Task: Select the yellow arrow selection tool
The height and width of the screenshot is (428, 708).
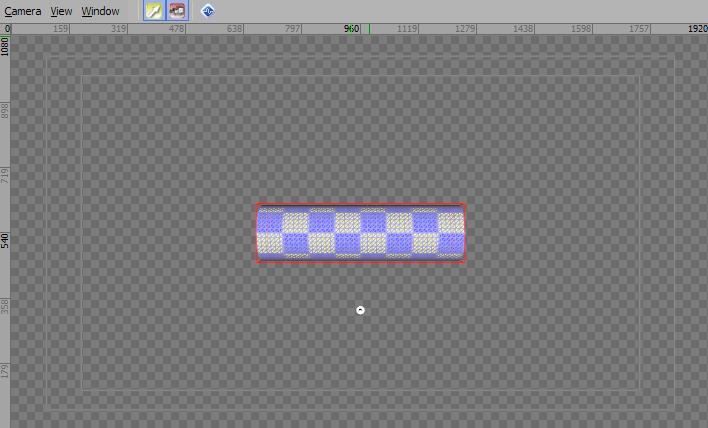Action: 154,11
